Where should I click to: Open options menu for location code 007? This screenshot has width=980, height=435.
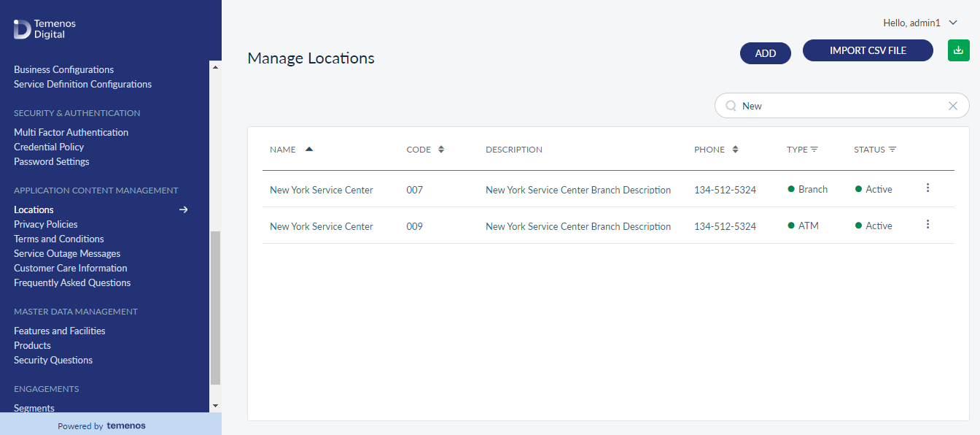[x=927, y=188]
